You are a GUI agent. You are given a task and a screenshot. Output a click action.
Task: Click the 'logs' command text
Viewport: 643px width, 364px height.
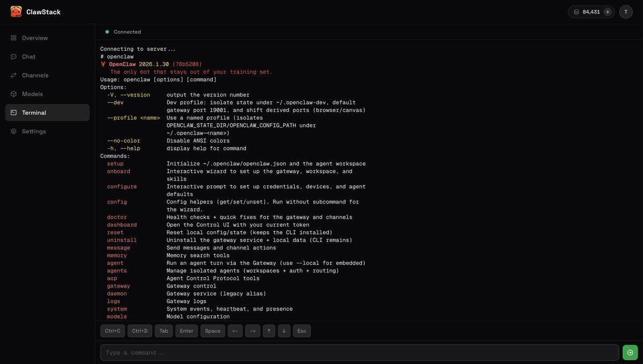(x=114, y=301)
